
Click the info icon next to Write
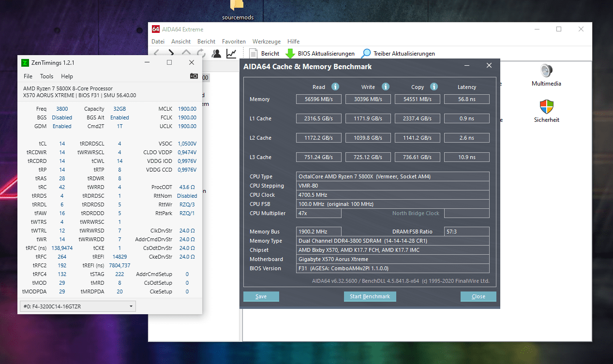(x=386, y=87)
